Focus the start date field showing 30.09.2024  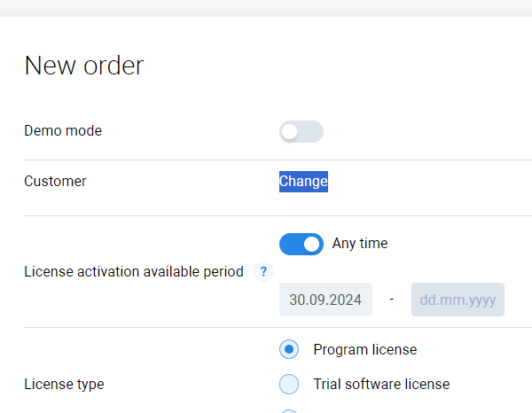pos(325,300)
